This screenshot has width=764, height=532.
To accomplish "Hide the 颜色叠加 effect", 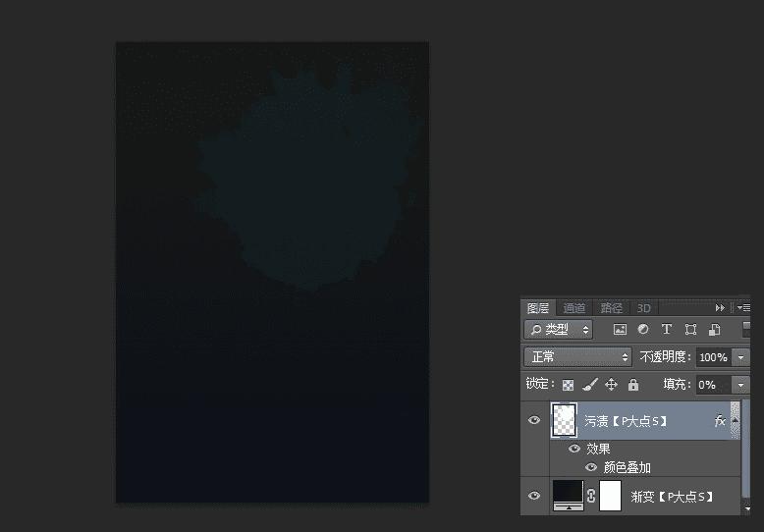I will 591,467.
